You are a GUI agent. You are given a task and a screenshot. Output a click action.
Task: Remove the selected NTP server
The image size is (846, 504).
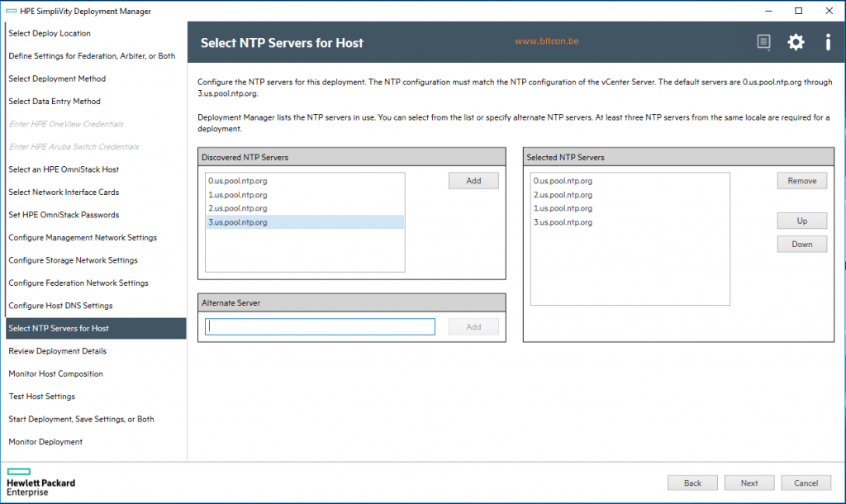[x=801, y=181]
